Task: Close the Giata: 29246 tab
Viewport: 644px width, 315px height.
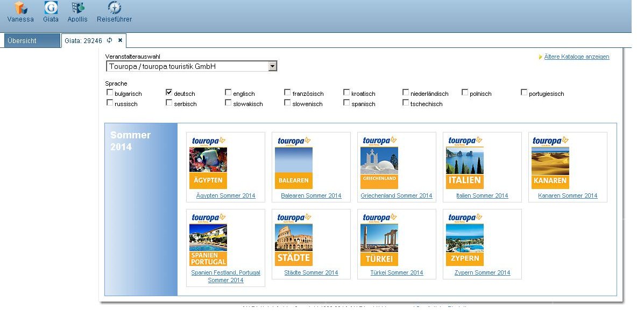Action: tap(121, 40)
